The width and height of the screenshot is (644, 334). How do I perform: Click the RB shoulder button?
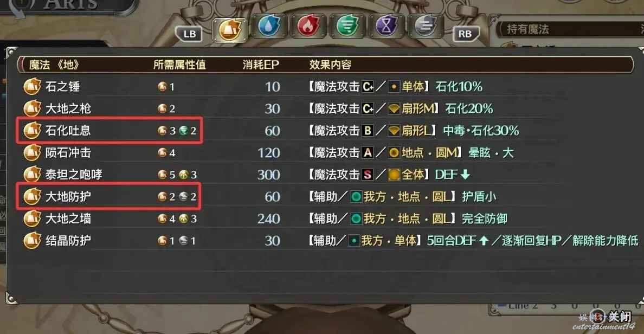465,34
